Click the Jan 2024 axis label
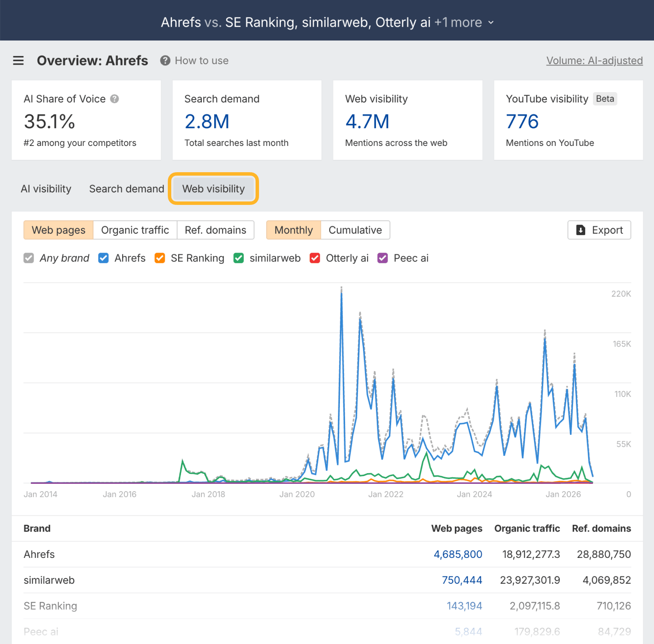 coord(474,494)
